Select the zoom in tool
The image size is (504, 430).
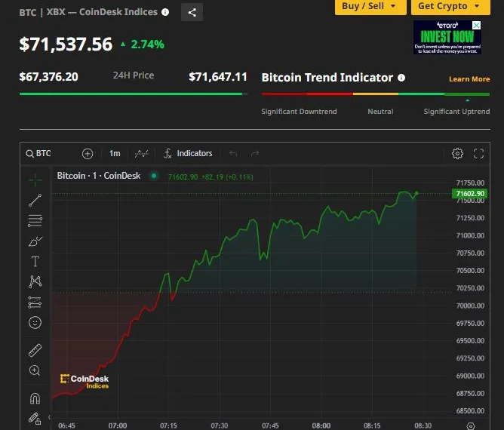pos(35,370)
